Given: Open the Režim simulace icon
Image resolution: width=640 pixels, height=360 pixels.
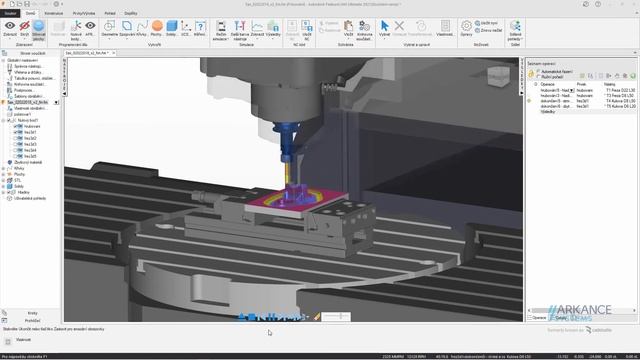Looking at the screenshot, I should pyautogui.click(x=221, y=26).
